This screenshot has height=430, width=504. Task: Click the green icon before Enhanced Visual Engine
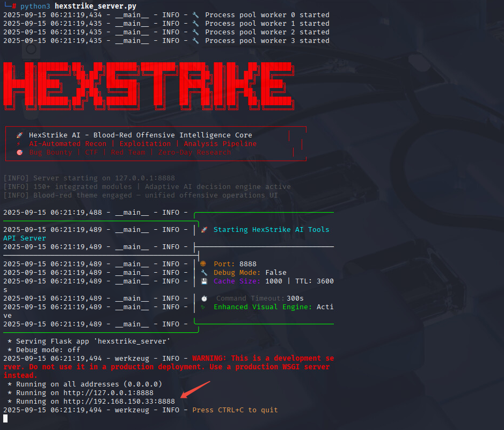203,307
